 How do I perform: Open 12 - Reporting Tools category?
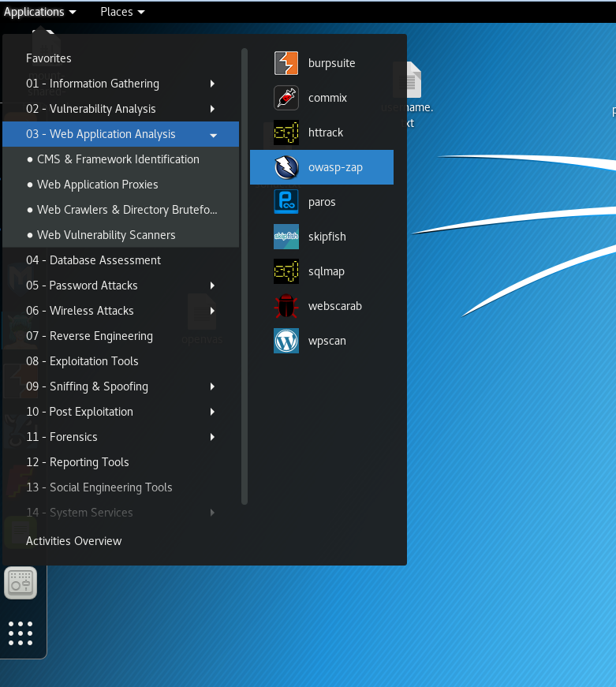click(x=121, y=462)
